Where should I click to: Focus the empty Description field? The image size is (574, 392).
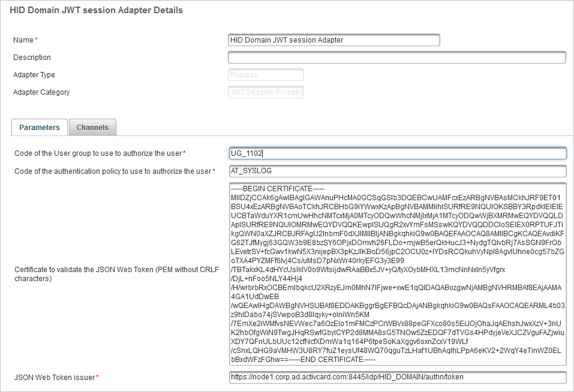pos(397,58)
